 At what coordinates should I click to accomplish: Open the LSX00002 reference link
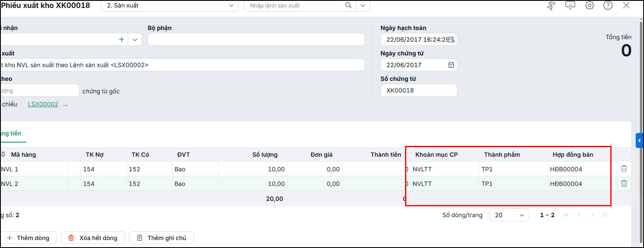tap(43, 104)
